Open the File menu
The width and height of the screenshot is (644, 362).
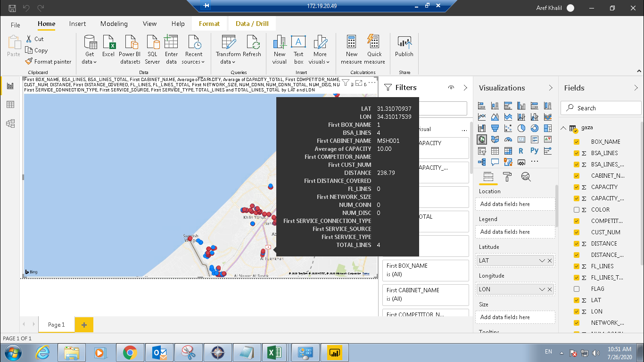click(x=16, y=25)
